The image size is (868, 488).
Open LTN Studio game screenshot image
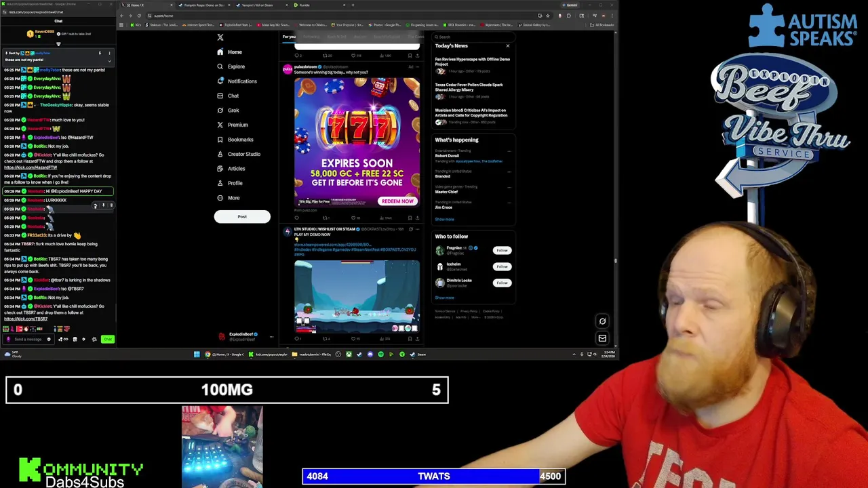[357, 296]
